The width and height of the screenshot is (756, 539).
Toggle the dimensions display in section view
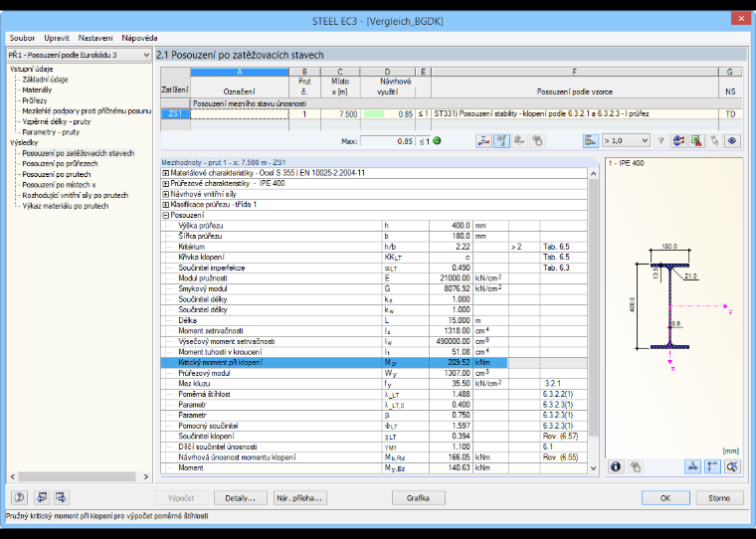(693, 466)
